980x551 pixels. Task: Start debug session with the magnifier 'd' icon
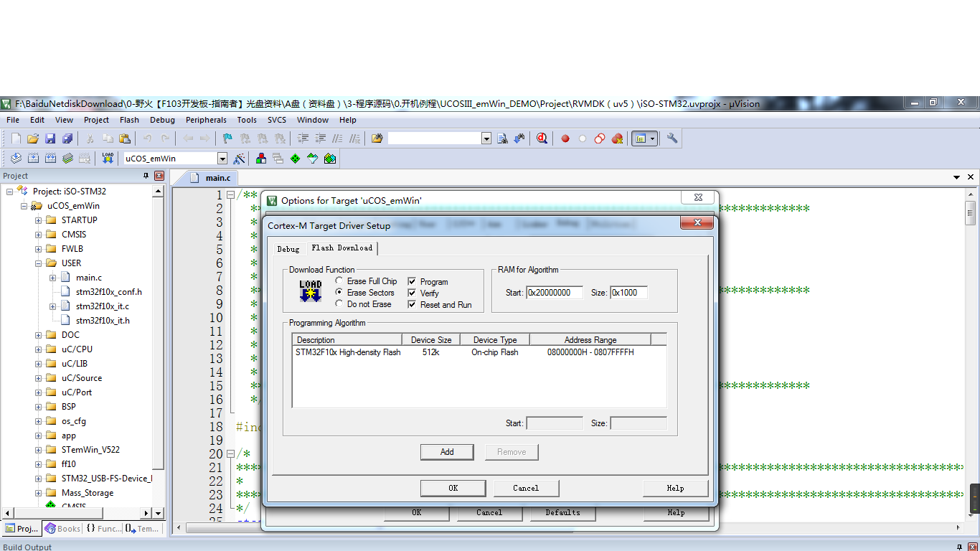coord(542,138)
